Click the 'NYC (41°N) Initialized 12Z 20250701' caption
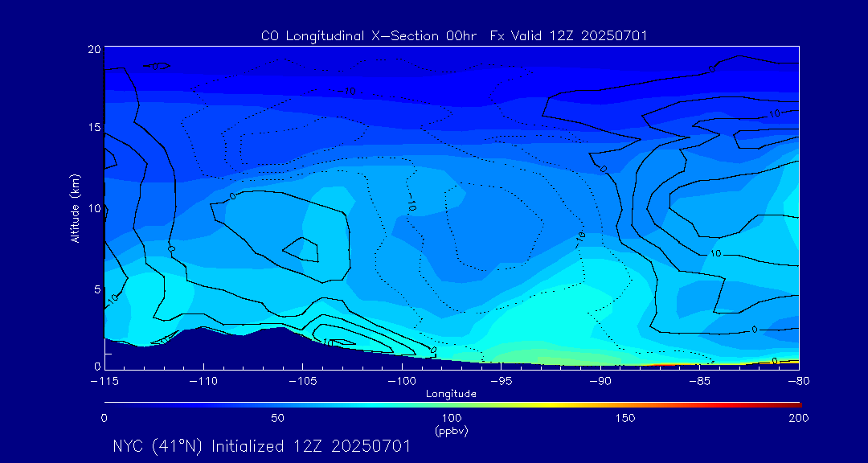868x463 pixels. click(262, 446)
